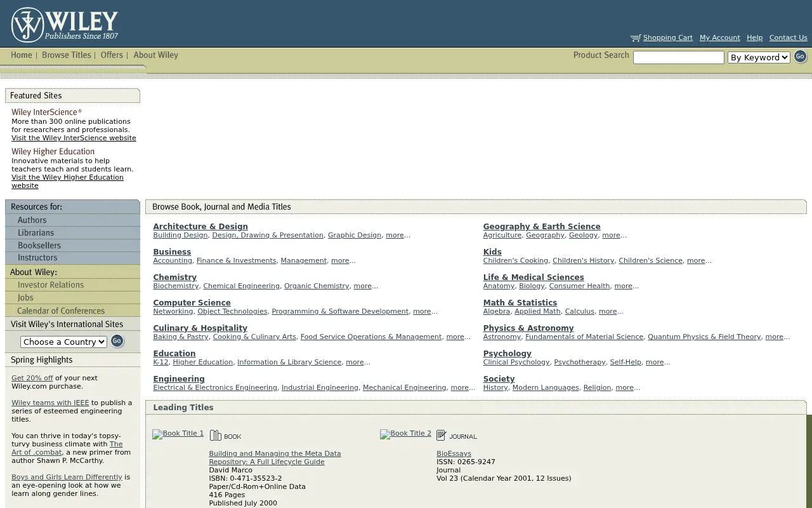812x508 pixels.
Task: Open the Boys and Girls Learn Differently link
Action: 67,478
